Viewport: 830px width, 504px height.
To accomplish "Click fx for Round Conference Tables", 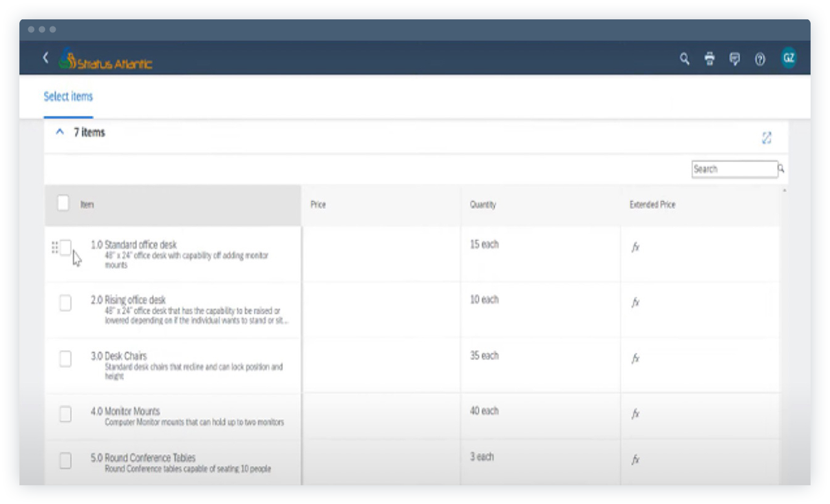I will click(635, 459).
